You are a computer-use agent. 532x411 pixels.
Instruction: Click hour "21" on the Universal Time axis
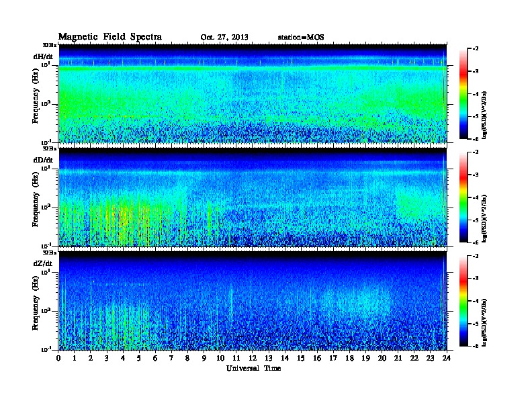pos(398,359)
